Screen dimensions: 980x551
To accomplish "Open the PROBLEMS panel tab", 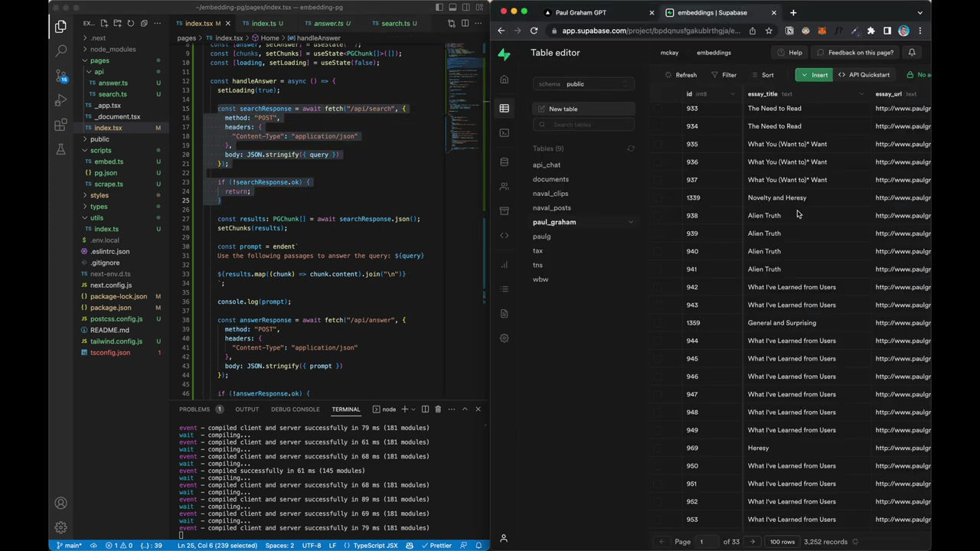I will coord(194,409).
